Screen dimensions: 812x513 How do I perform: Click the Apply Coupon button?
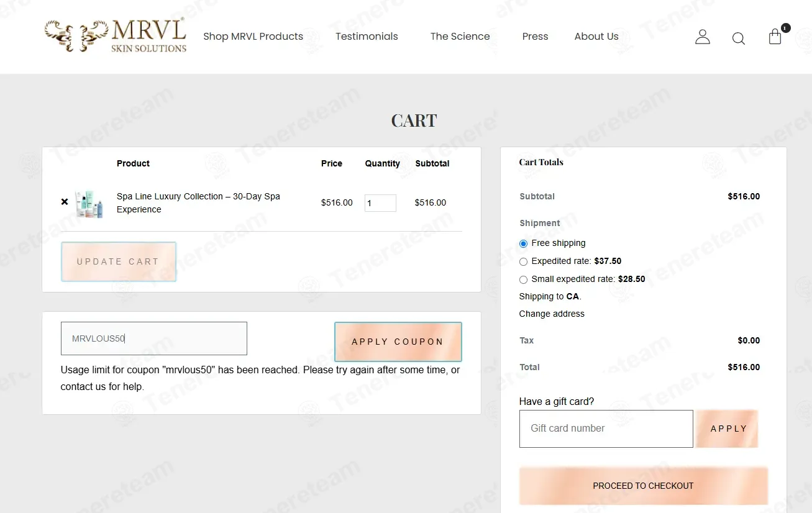[398, 342]
